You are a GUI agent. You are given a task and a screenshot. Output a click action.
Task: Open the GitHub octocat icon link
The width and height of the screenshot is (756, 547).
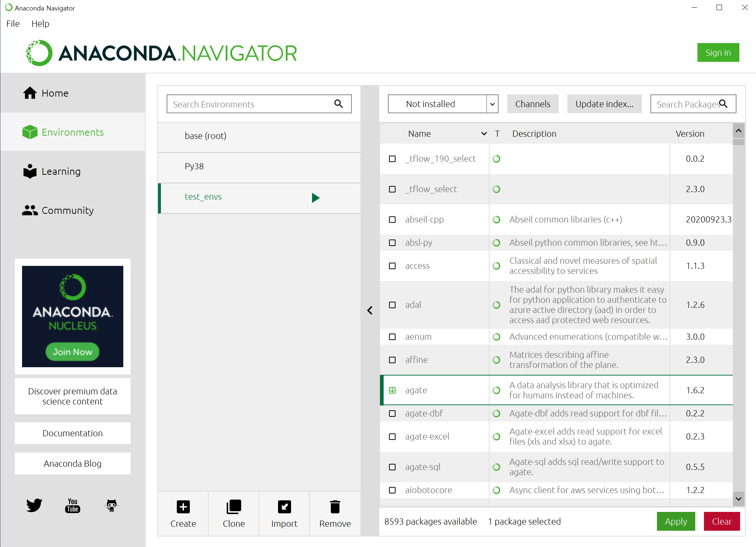111,505
